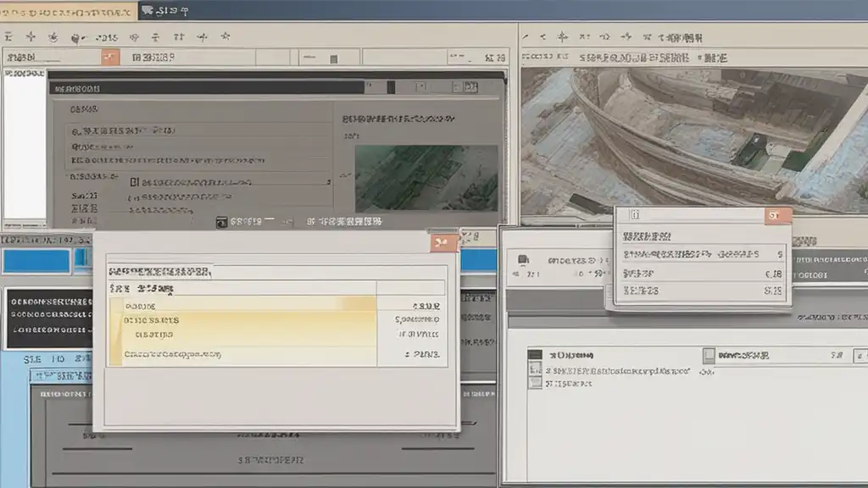
Task: Click the crosshair icon in the boat viewer toolbar
Action: pyautogui.click(x=563, y=37)
